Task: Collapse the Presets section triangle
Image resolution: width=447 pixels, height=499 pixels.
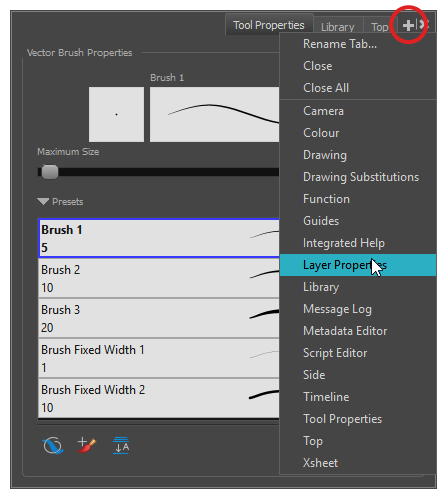Action: [x=43, y=201]
